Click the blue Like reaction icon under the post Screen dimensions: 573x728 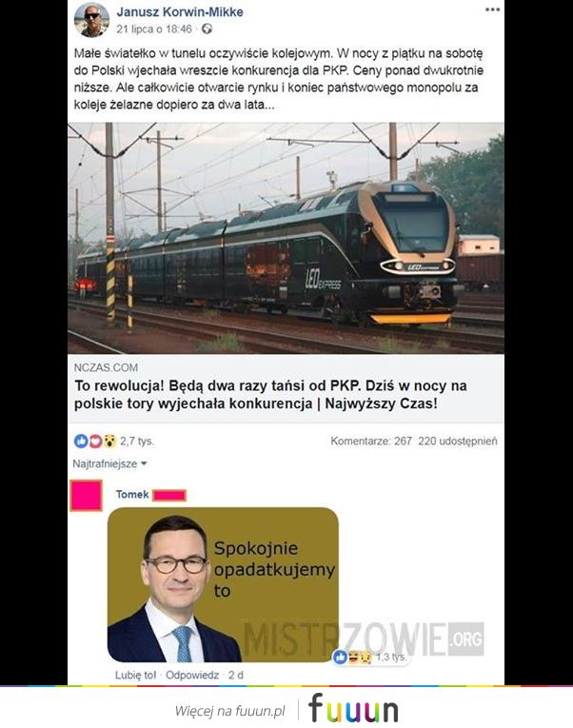81,441
